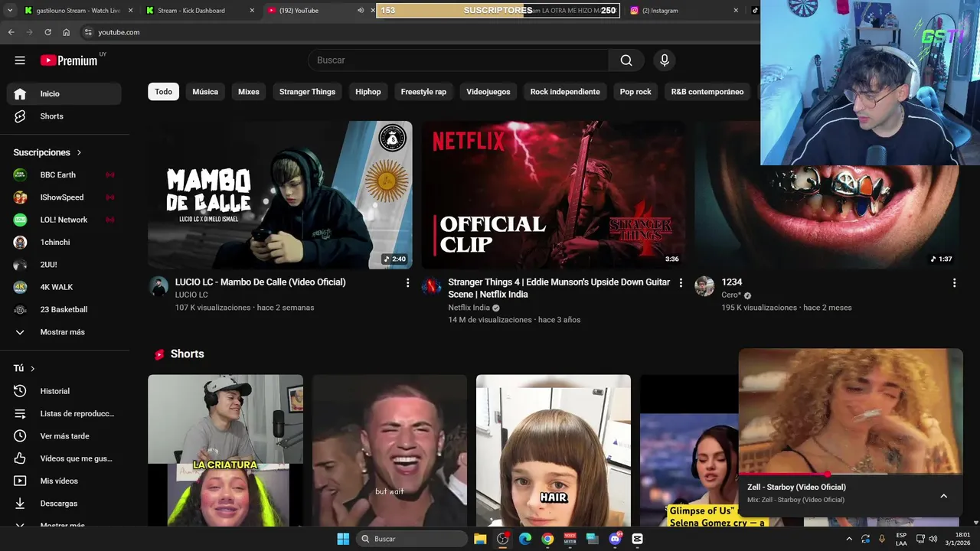
Task: Open Mis vídeos section
Action: [64, 481]
